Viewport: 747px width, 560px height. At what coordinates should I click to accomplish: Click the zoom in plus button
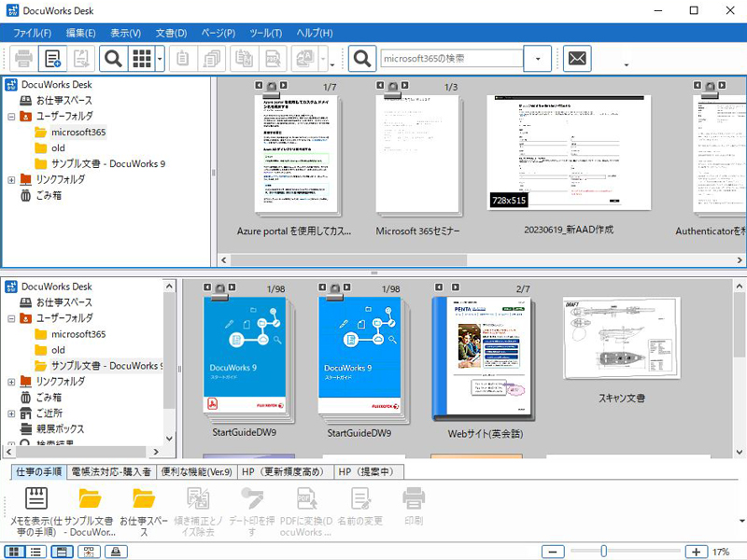(696, 552)
